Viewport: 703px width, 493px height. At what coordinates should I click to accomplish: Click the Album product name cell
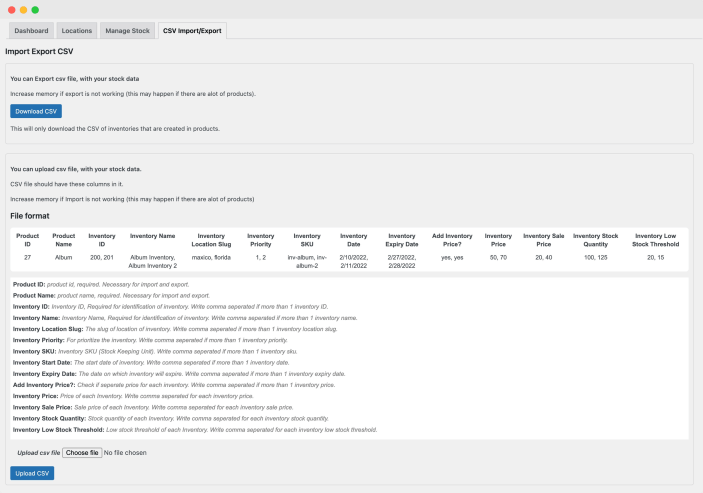pos(64,257)
